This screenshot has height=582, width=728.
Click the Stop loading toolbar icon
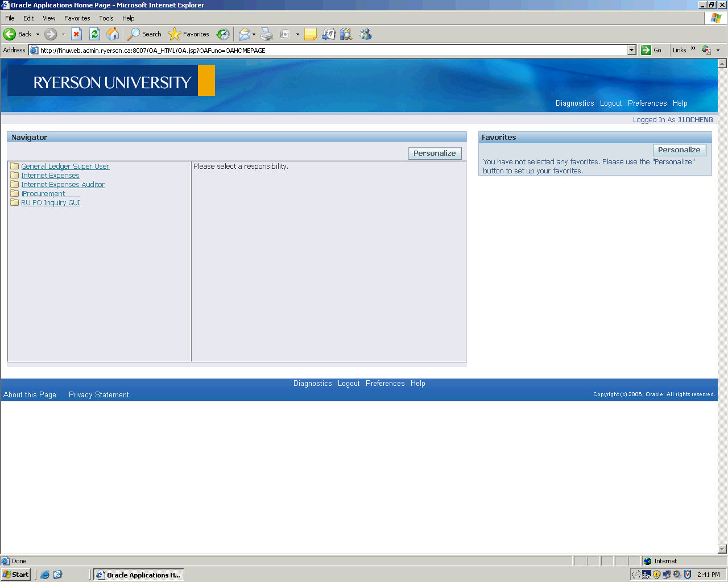click(x=76, y=34)
